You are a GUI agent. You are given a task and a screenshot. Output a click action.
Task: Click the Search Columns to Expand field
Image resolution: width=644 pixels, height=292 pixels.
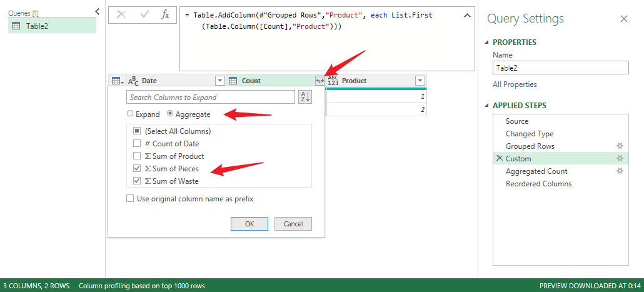(x=211, y=98)
